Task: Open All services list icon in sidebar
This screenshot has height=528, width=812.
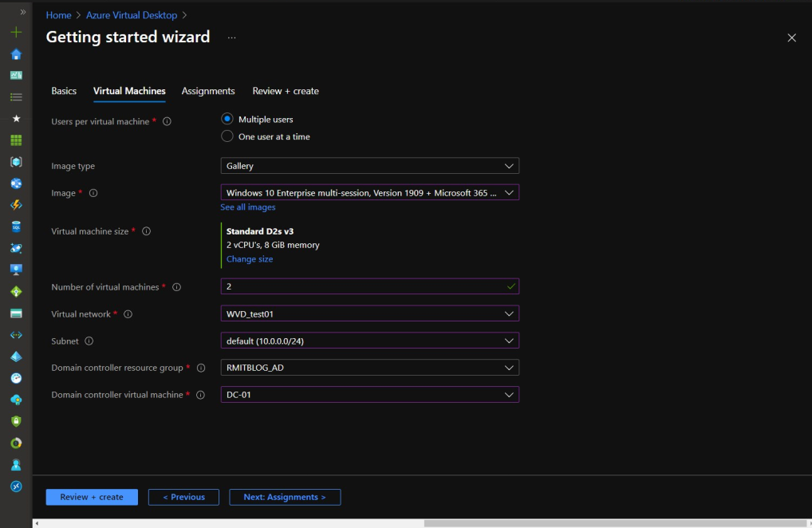Action: pyautogui.click(x=16, y=97)
